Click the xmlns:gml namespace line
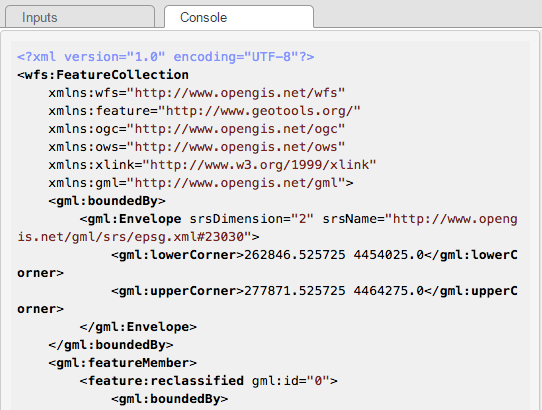The width and height of the screenshot is (542, 410). click(x=201, y=183)
